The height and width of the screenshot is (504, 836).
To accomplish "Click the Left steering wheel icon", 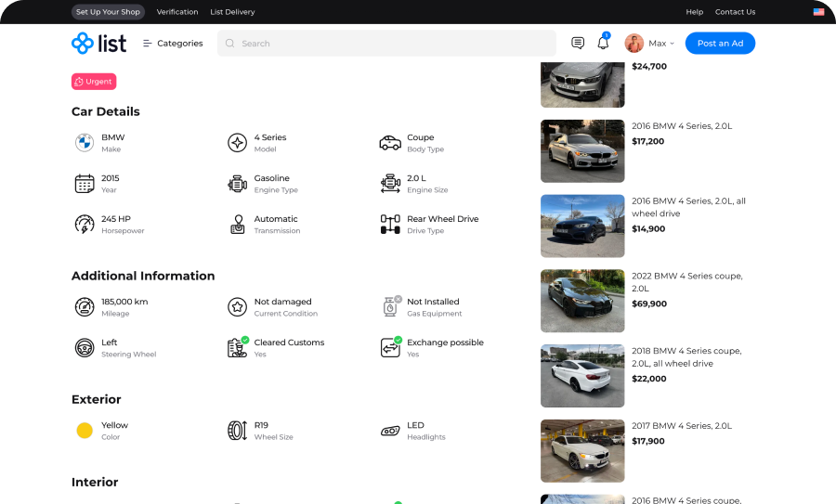I will click(x=85, y=348).
